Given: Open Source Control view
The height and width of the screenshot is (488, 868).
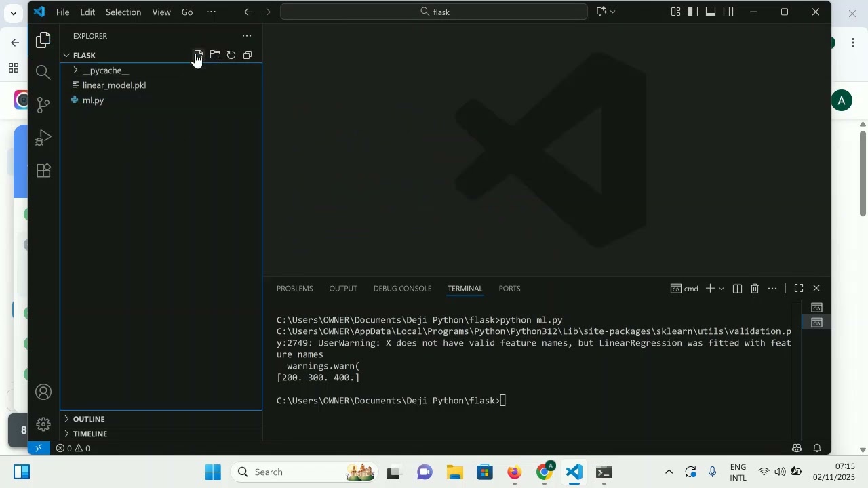Looking at the screenshot, I should click(43, 104).
